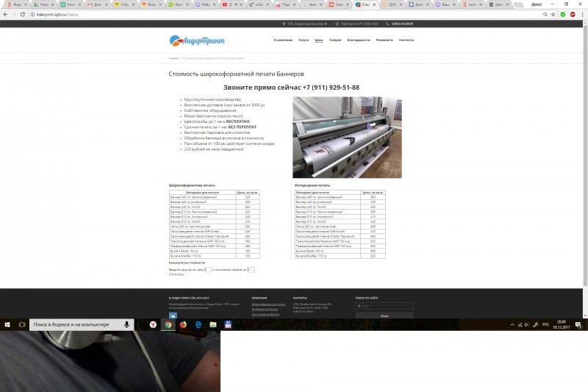Click the browser Back arrow
Image resolution: width=588 pixels, height=392 pixels.
pos(5,14)
